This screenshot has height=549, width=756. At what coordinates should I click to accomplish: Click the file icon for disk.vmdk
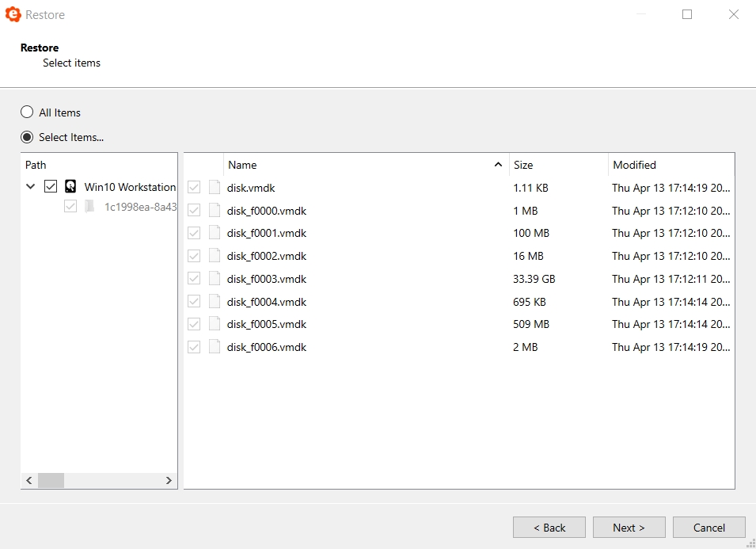coord(215,187)
